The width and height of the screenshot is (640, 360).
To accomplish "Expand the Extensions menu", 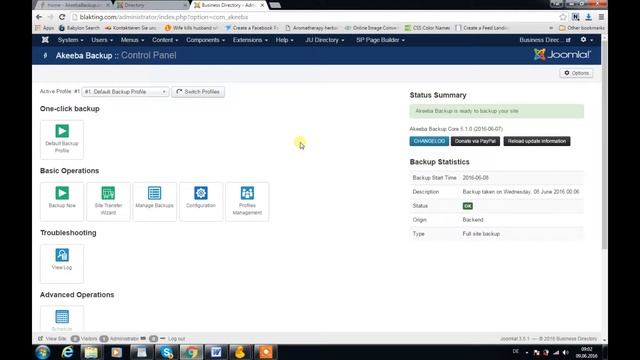I will 250,40.
